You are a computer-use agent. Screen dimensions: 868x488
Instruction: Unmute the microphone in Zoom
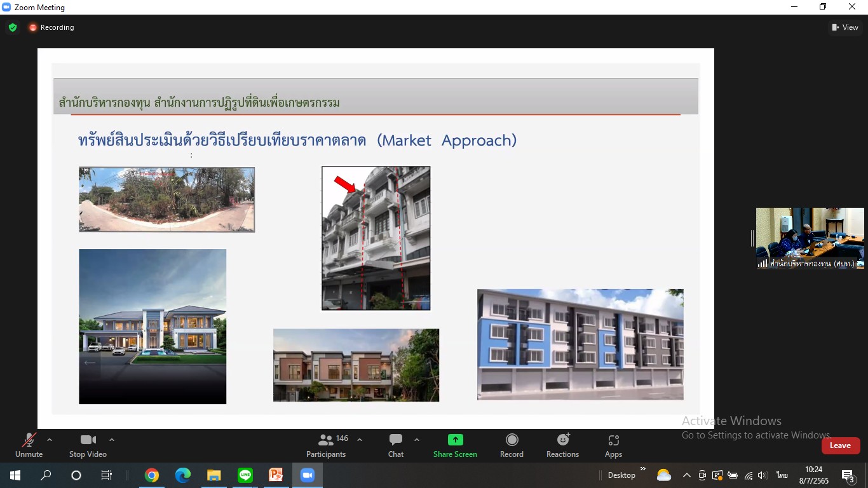click(29, 445)
